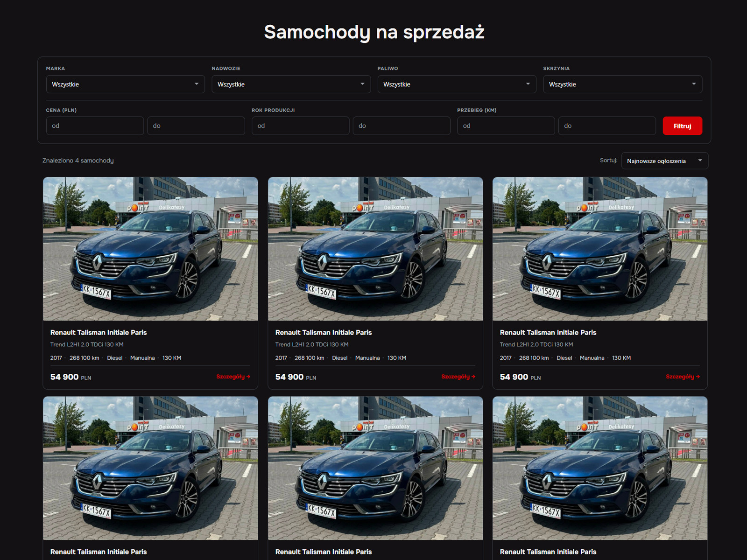Click the car photo in first top-row card
Viewport: 747px width, 560px height.
click(x=150, y=249)
